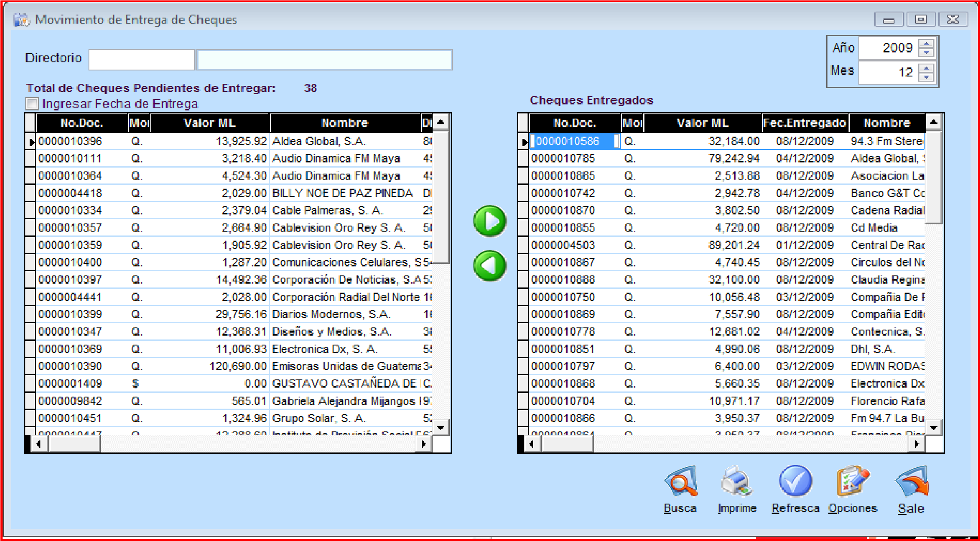Click the Directorio code input field

(x=142, y=60)
